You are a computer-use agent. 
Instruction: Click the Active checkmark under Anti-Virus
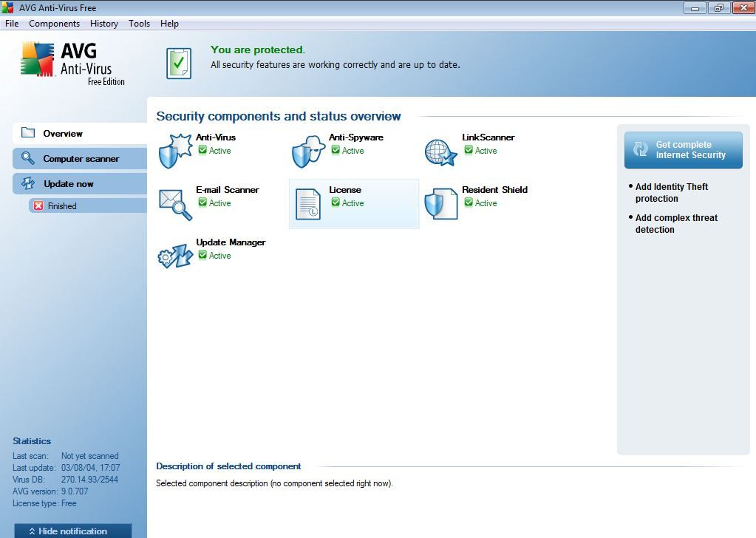[202, 151]
